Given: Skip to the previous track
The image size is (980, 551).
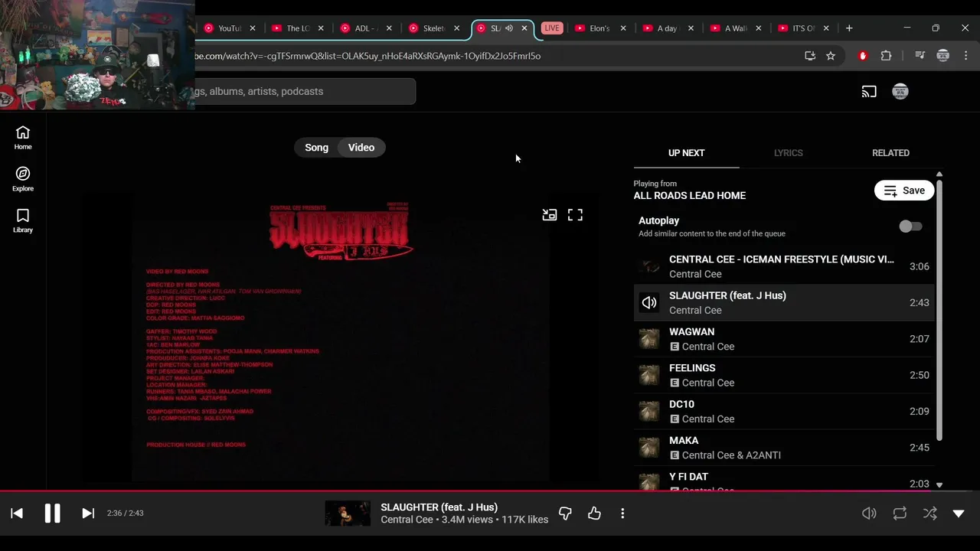Looking at the screenshot, I should 17,514.
